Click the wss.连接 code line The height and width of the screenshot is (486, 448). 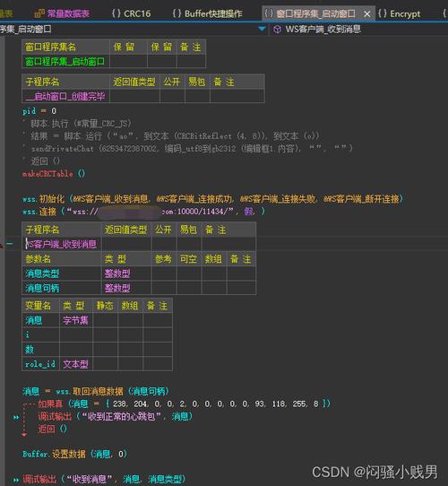[143, 212]
